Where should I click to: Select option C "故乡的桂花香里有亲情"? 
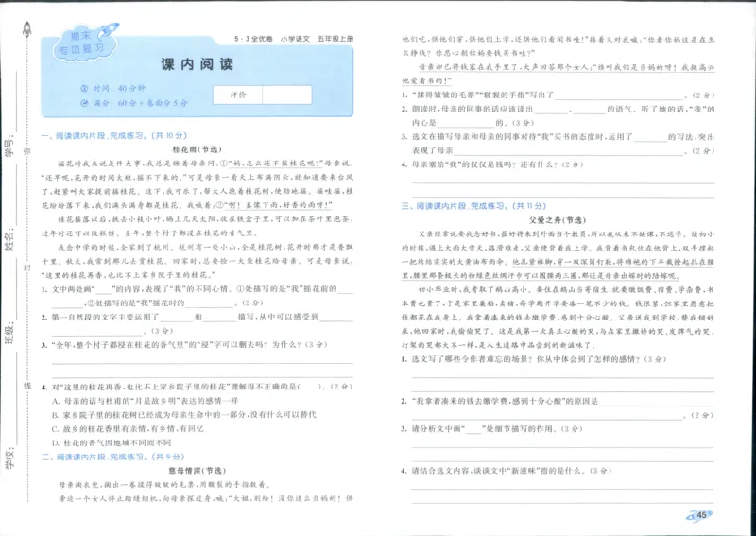pyautogui.click(x=128, y=428)
